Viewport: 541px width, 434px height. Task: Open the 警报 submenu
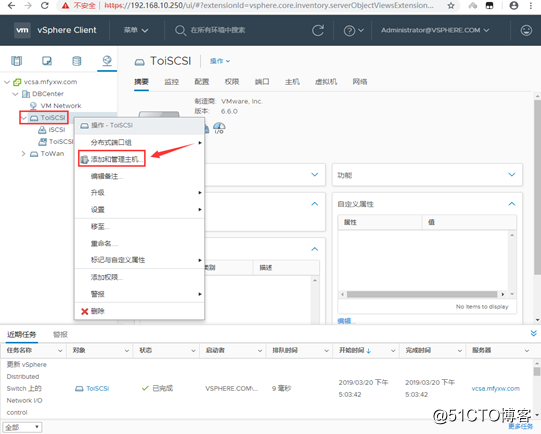[x=139, y=294]
